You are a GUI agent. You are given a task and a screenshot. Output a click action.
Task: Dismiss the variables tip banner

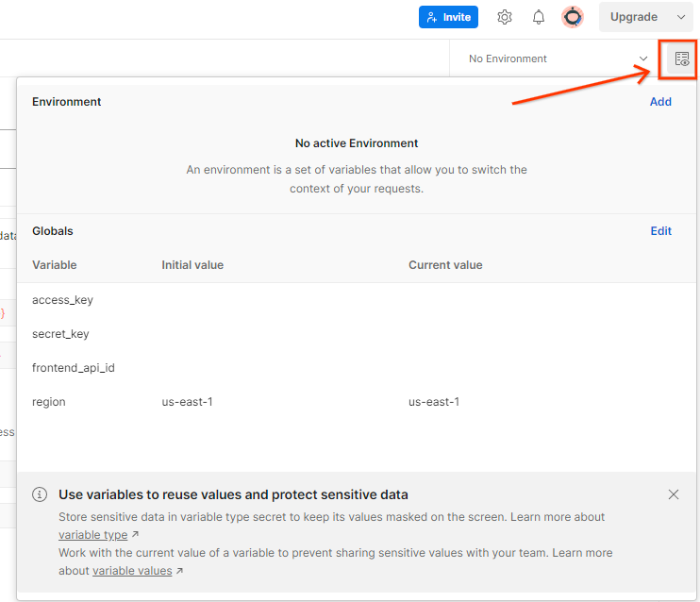click(674, 494)
